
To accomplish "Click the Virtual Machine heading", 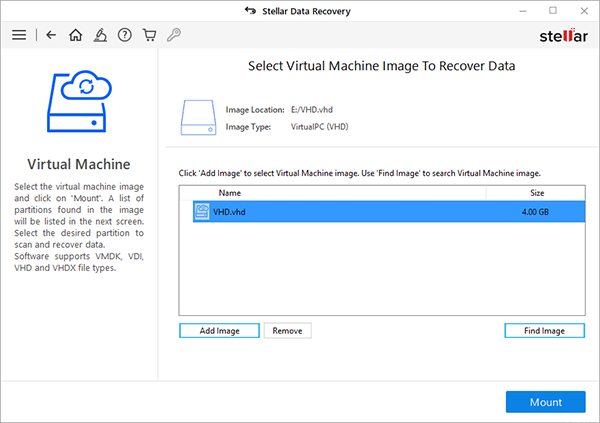I will [x=79, y=164].
